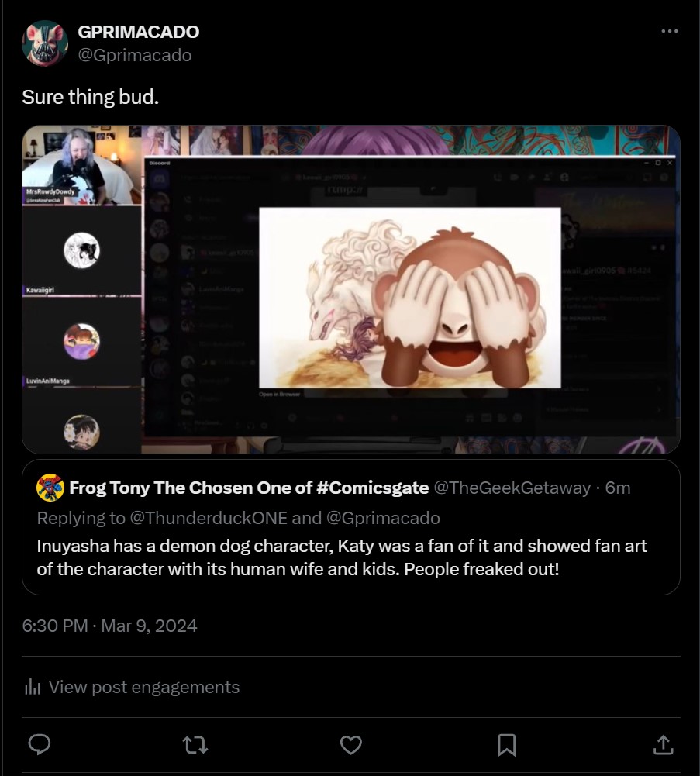
Task: Click the monkey emoji covering the artwork
Action: click(458, 307)
